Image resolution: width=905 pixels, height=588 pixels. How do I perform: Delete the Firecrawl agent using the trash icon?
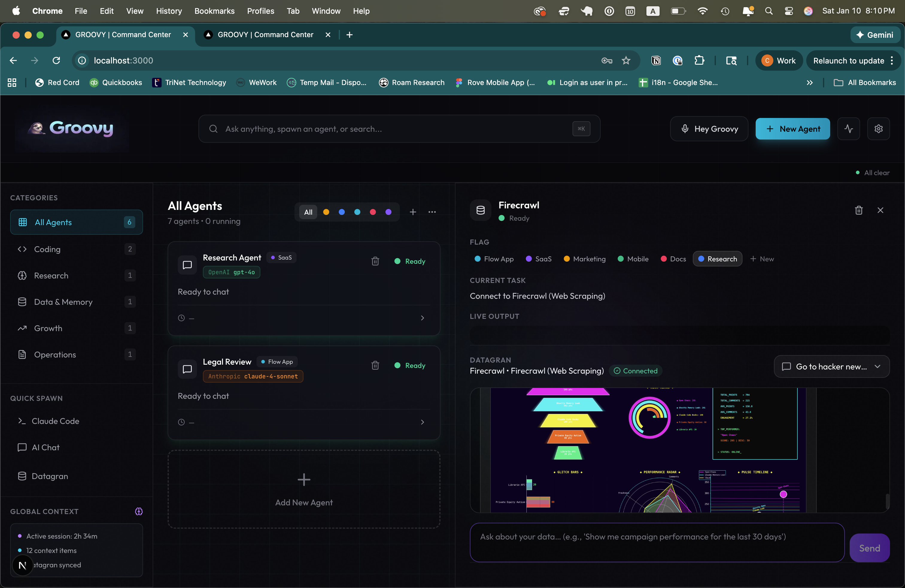coord(859,210)
